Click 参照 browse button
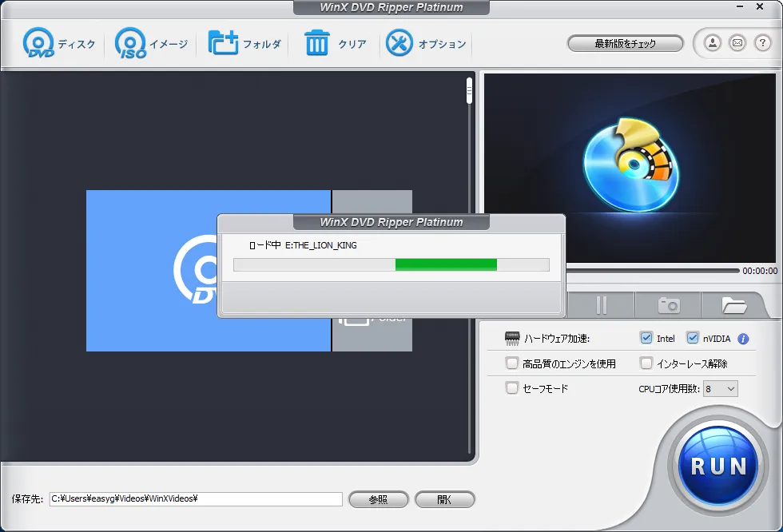Screen dimensions: 783x532 (378, 499)
